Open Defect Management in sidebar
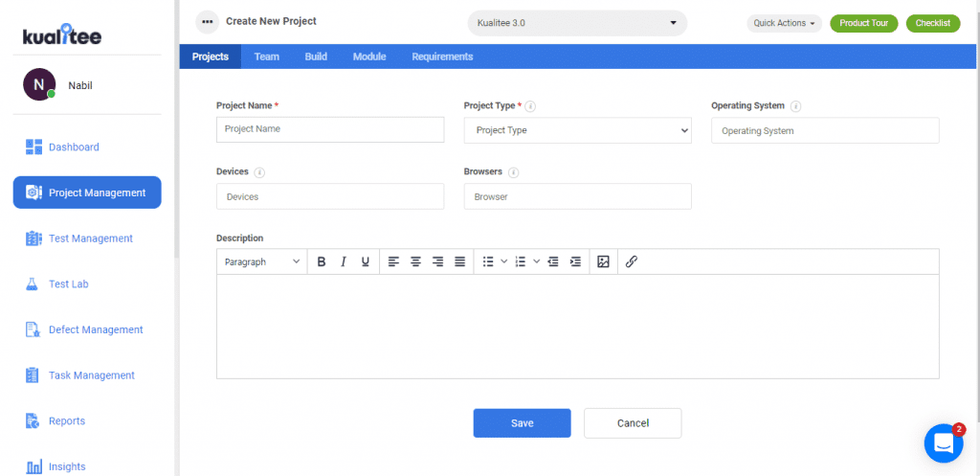Viewport: 980px width, 476px height. coord(87,329)
